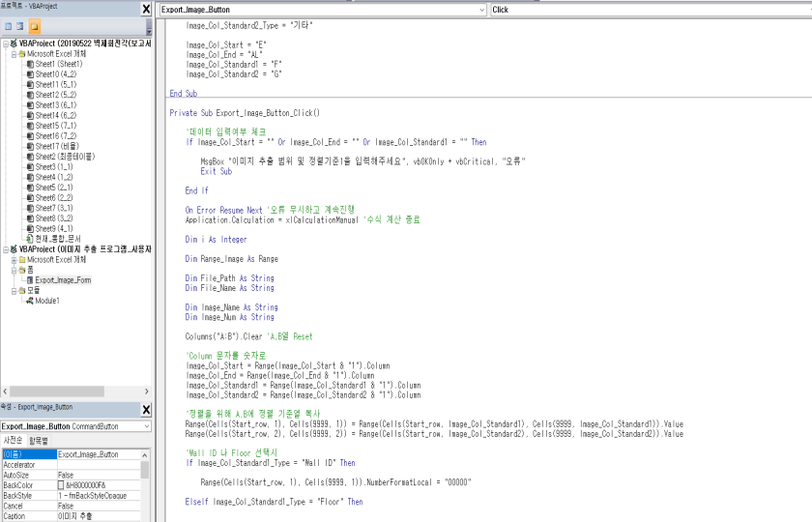The height and width of the screenshot is (522, 812).
Task: Close the properties panel
Action: point(146,410)
